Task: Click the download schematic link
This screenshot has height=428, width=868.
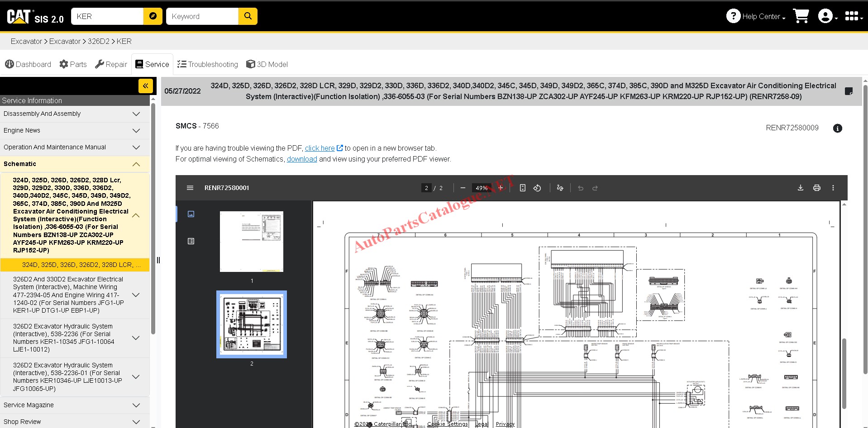Action: coord(302,159)
